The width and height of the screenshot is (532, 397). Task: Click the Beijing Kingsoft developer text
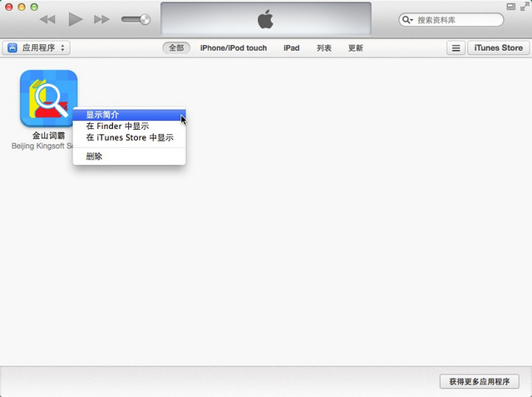point(42,146)
